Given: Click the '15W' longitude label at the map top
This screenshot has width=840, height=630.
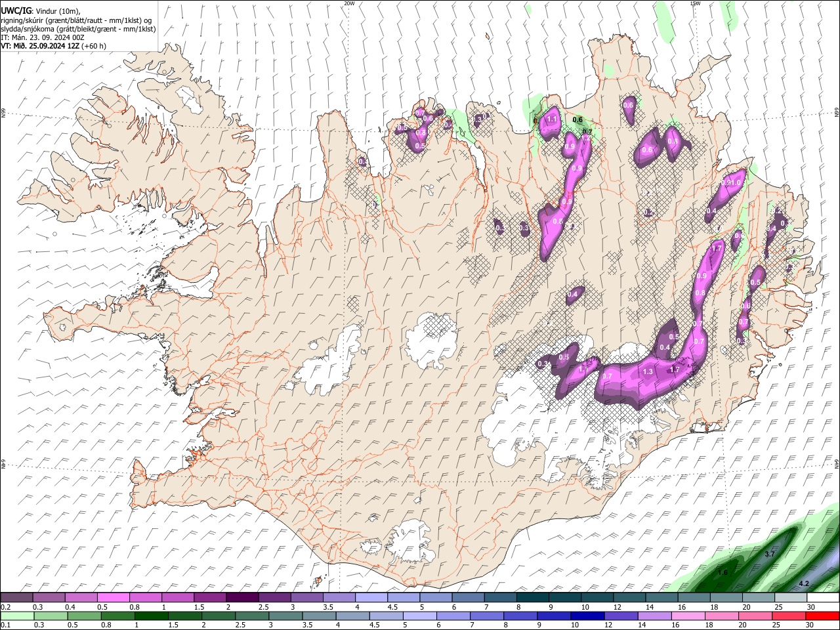Looking at the screenshot, I should (x=695, y=3).
